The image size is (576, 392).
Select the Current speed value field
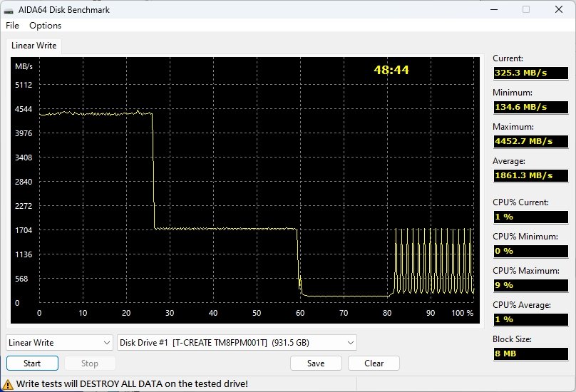[531, 73]
